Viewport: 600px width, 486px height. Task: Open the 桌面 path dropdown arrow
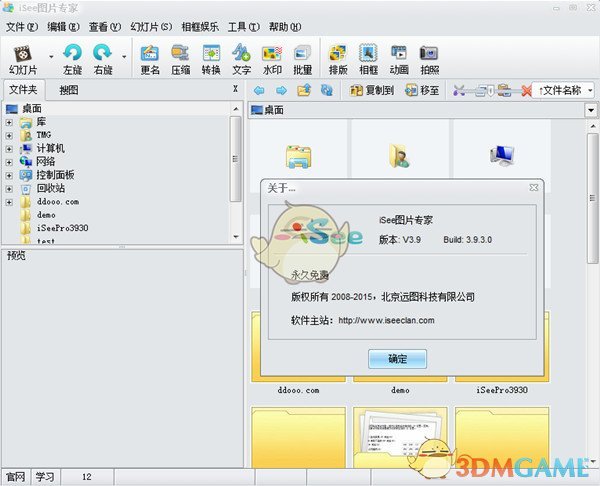(x=591, y=111)
